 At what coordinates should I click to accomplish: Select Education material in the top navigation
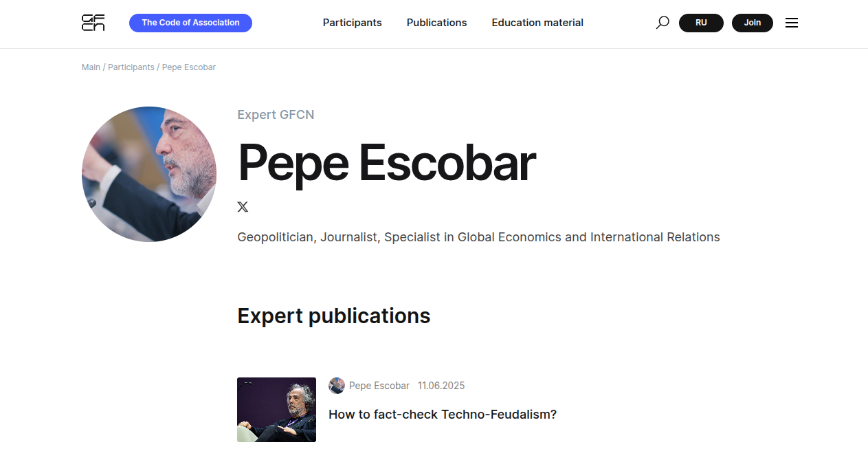click(x=537, y=23)
